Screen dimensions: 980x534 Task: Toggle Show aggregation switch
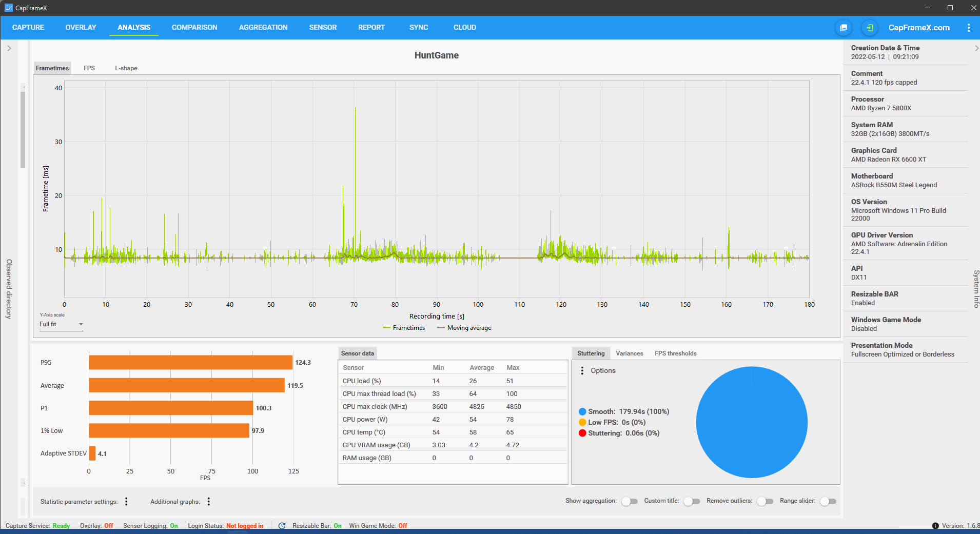pyautogui.click(x=630, y=501)
